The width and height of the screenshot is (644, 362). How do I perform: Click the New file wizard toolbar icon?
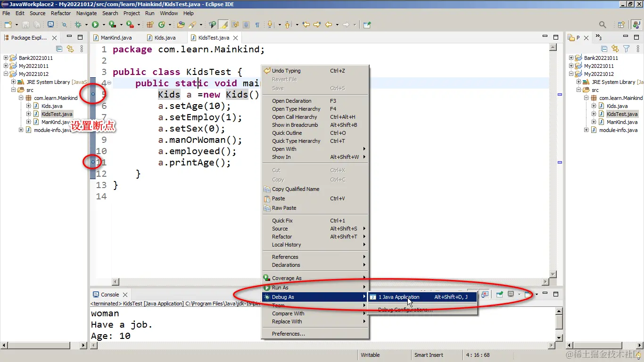(x=8, y=25)
